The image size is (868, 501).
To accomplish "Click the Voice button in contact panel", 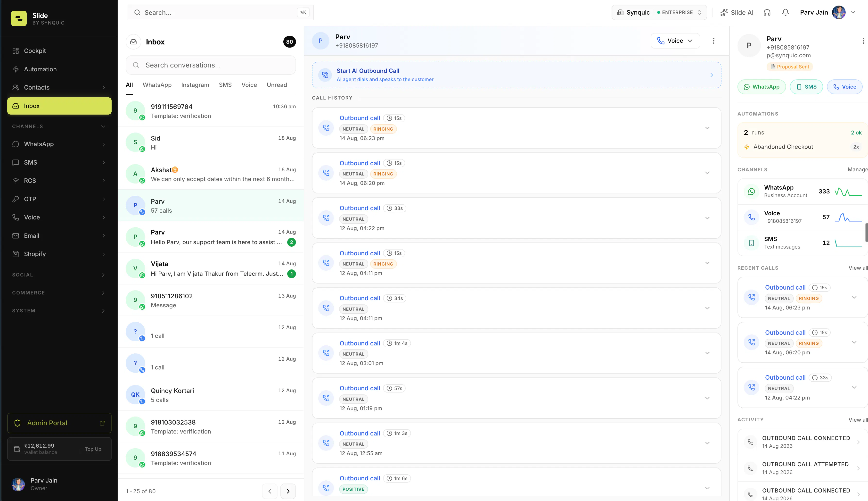I will 844,87.
